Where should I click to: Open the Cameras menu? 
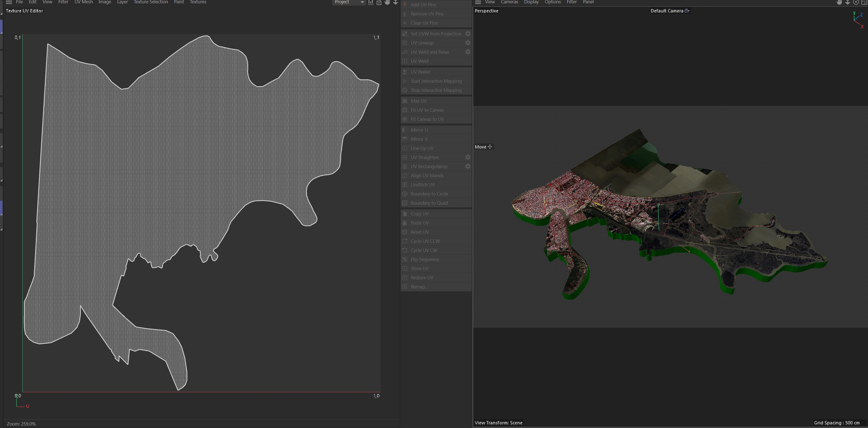(509, 2)
